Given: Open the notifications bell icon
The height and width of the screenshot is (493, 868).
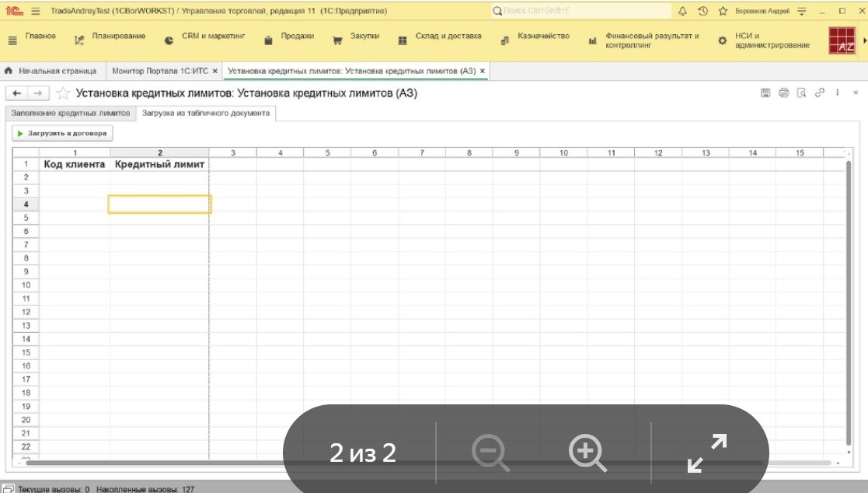Looking at the screenshot, I should click(683, 11).
